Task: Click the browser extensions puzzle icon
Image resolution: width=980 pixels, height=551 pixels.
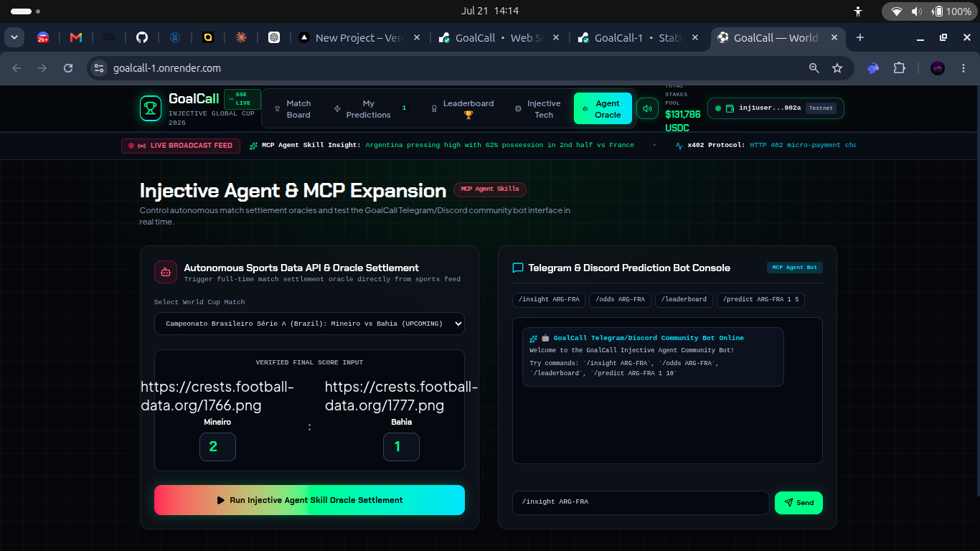Action: tap(899, 68)
